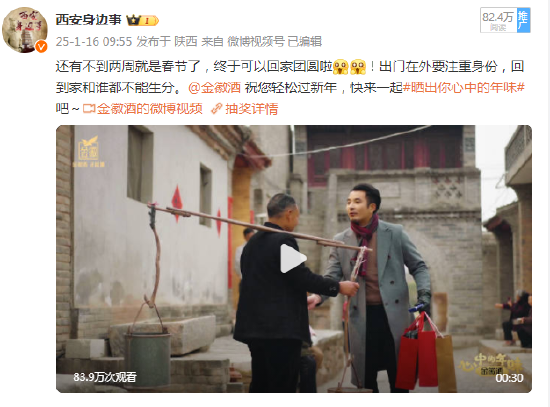
Task: Open the 西安身边事 username link
Action: 89,20
